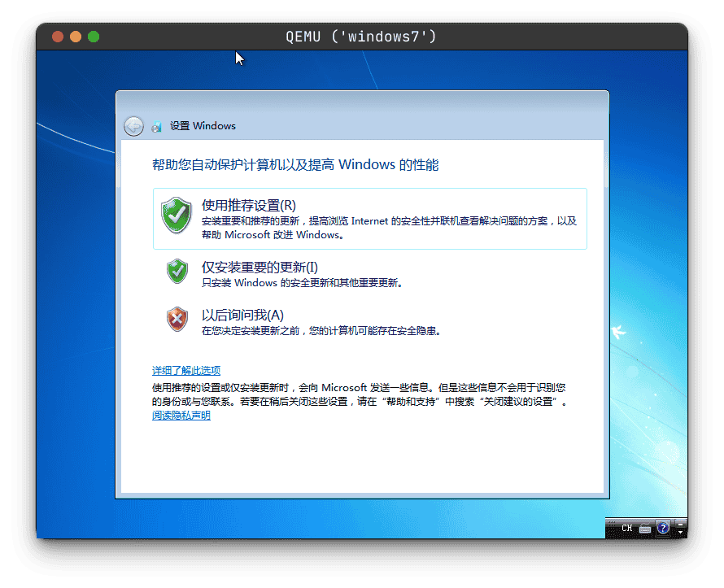Click the Set Up Windows title icon

pos(157,126)
